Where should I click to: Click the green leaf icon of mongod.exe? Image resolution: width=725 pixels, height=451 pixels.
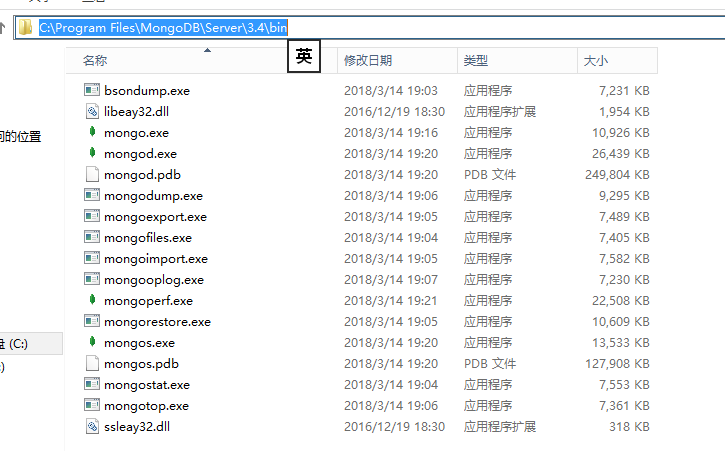tap(92, 153)
